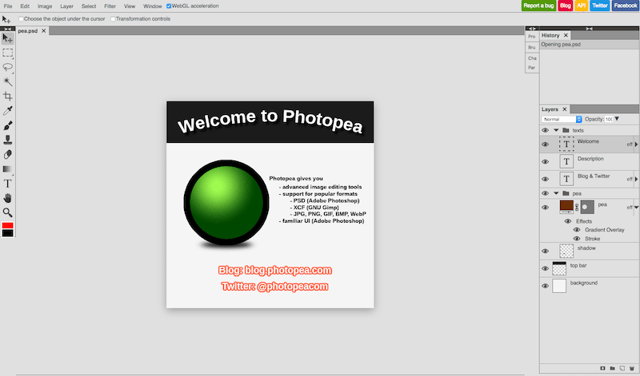
Task: Click the new folder icon in Layers panel
Action: (x=612, y=368)
